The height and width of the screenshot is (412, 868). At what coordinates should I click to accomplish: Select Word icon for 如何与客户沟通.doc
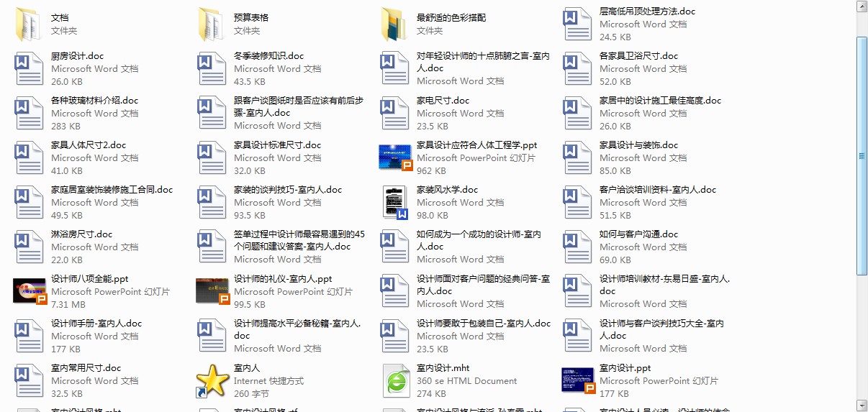coord(578,247)
